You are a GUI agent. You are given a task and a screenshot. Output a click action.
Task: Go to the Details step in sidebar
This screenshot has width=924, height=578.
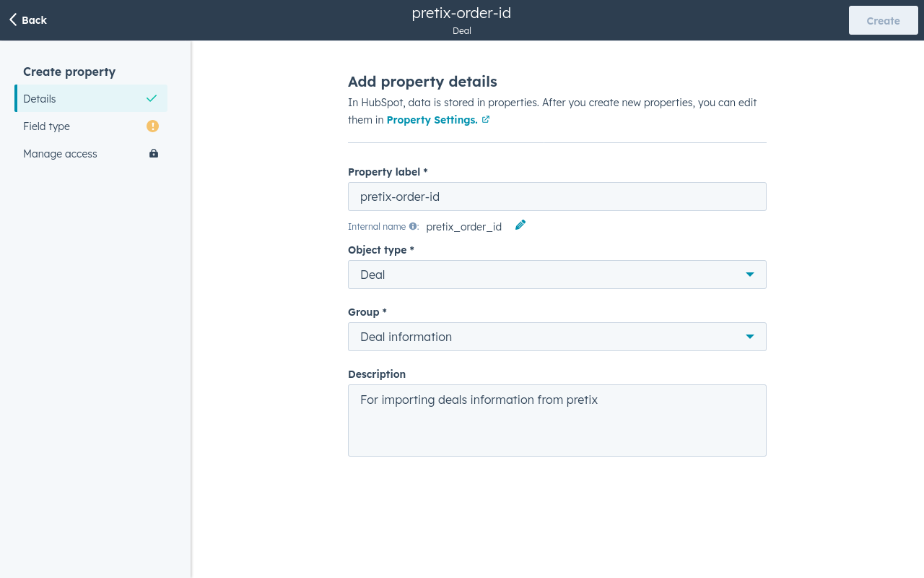tap(40, 99)
